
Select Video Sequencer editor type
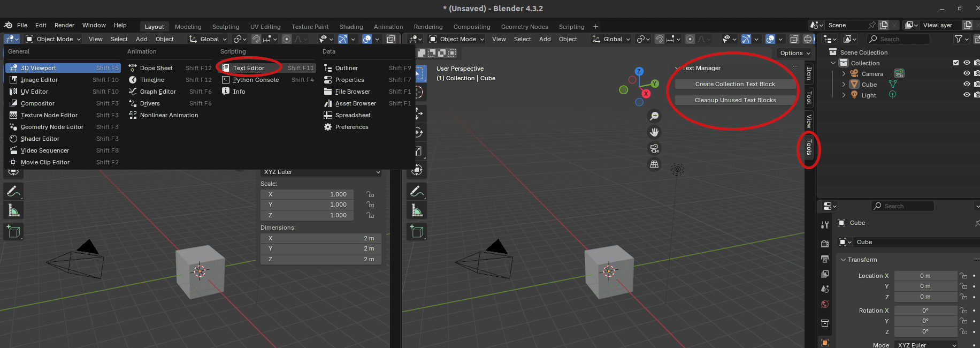click(x=63, y=150)
